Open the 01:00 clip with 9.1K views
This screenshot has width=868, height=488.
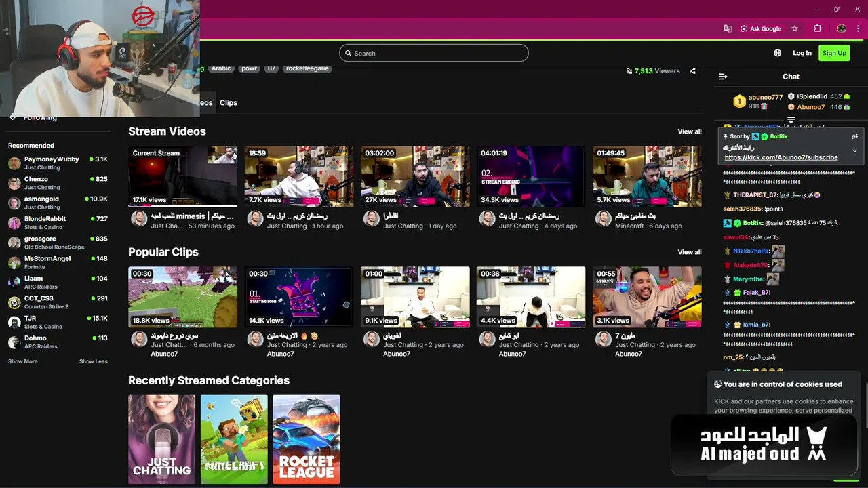click(415, 297)
